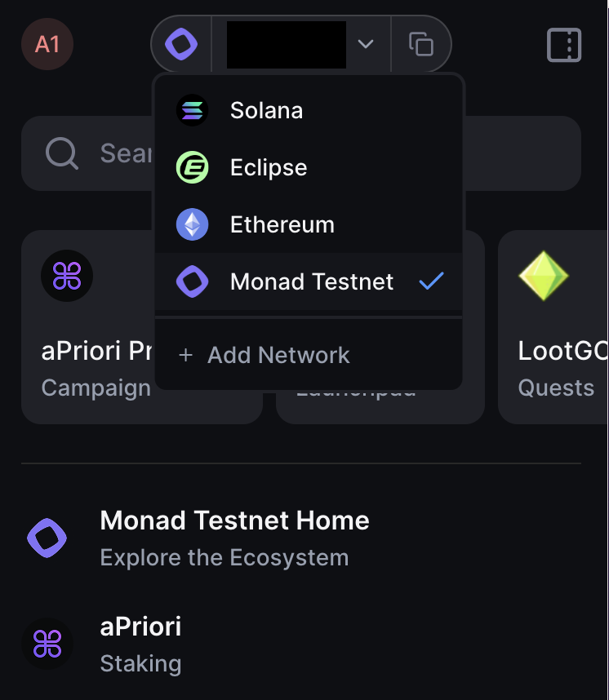This screenshot has width=609, height=700.
Task: Switch to the Eclipse network
Action: tap(309, 167)
